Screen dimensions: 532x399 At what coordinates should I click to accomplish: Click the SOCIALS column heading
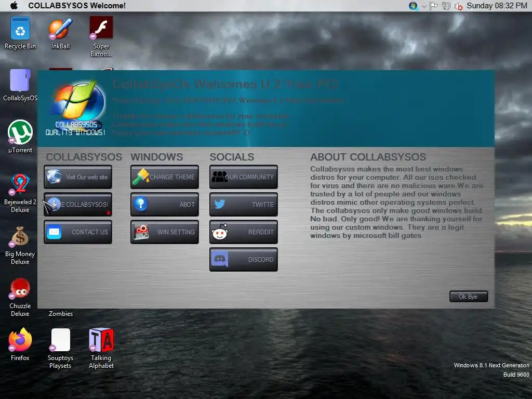click(x=232, y=157)
